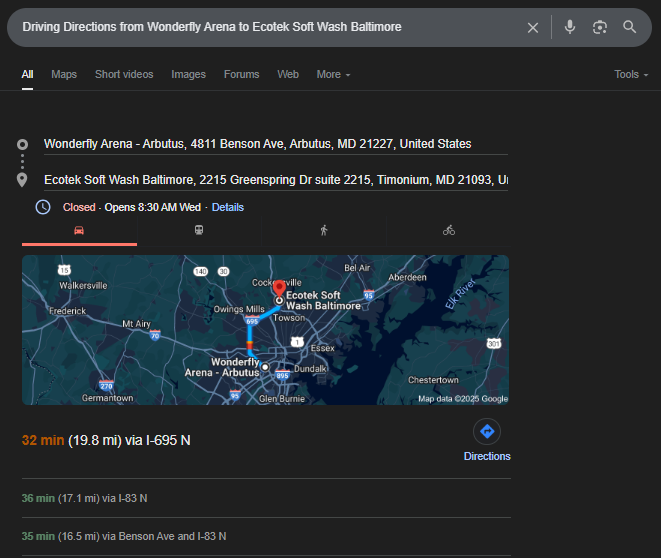Screen dimensions: 661x558
Task: Click the search query text field
Action: point(270,27)
